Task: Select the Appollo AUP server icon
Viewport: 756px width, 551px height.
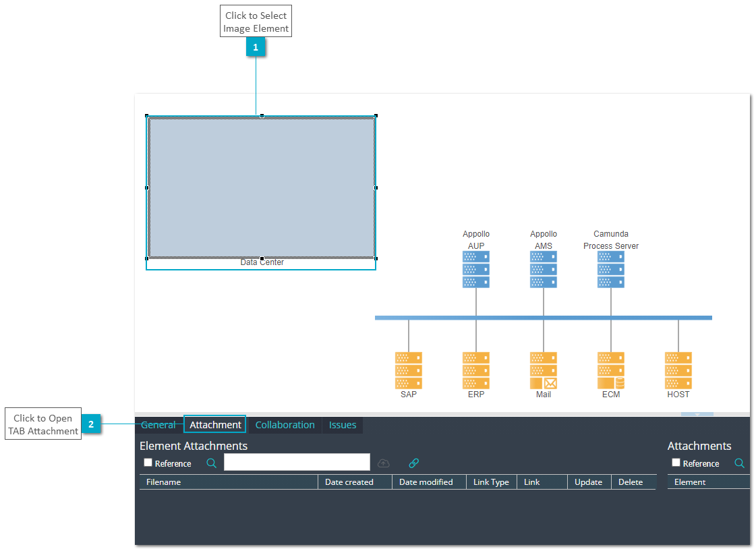Action: 476,270
